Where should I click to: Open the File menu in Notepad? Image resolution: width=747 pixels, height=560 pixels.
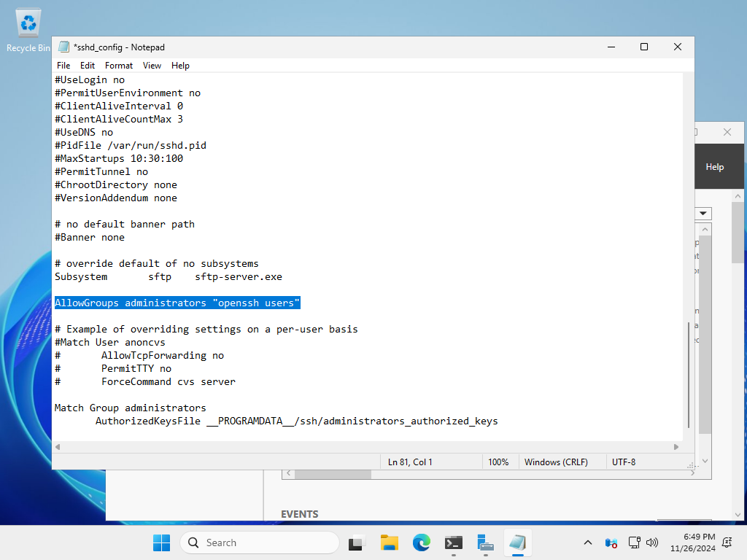(63, 65)
